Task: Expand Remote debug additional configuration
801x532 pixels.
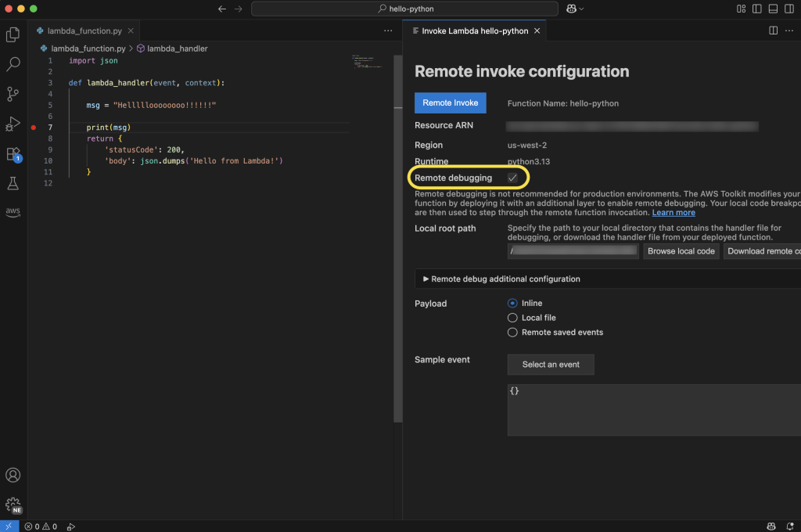Action: click(x=501, y=279)
